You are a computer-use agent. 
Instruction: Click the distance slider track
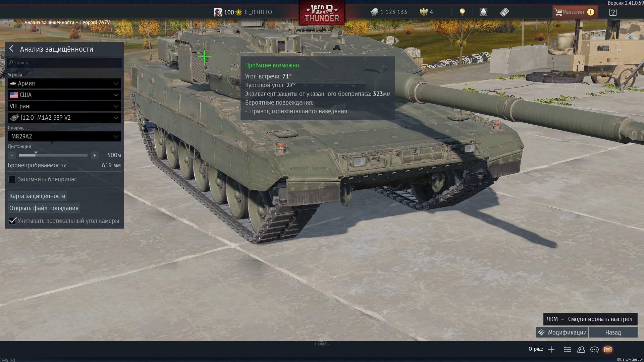coord(53,155)
